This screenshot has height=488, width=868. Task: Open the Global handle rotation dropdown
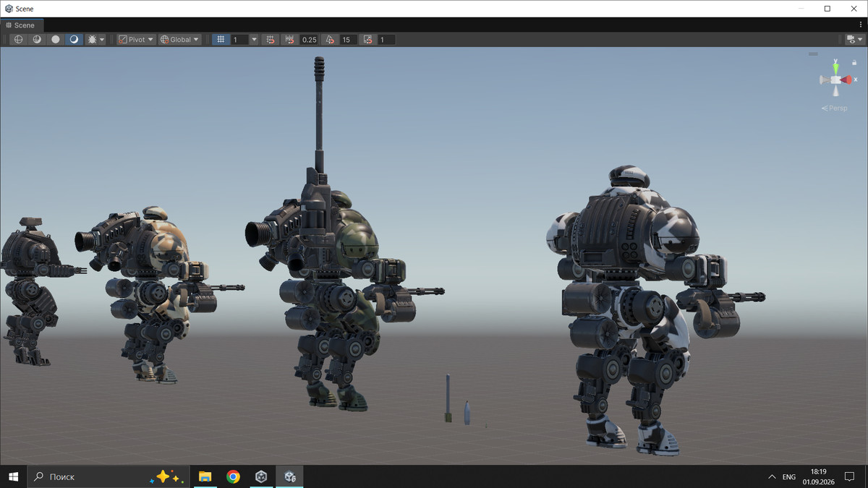pyautogui.click(x=180, y=40)
